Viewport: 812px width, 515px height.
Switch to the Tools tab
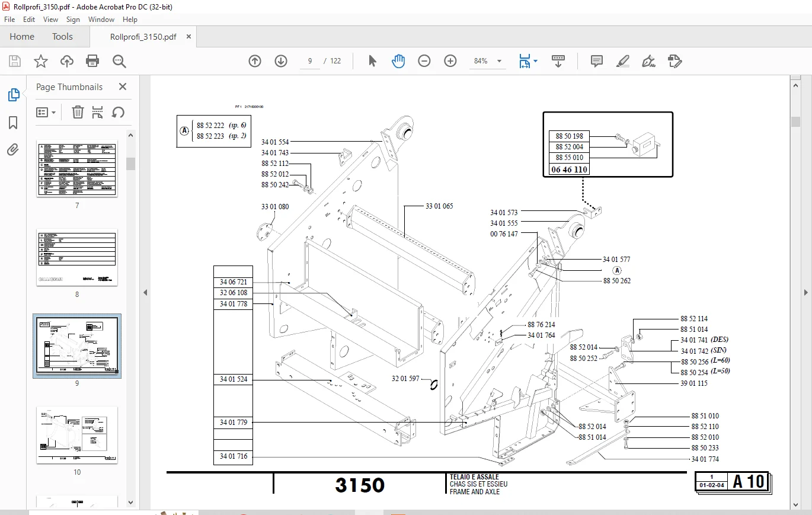pyautogui.click(x=62, y=37)
